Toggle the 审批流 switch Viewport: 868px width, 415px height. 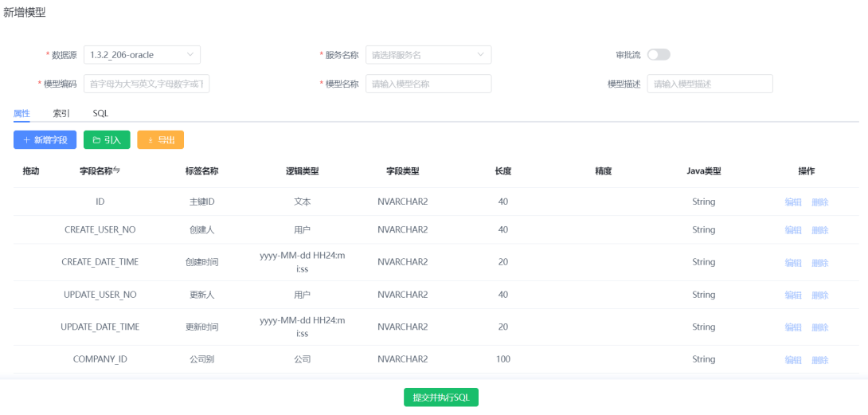point(659,54)
